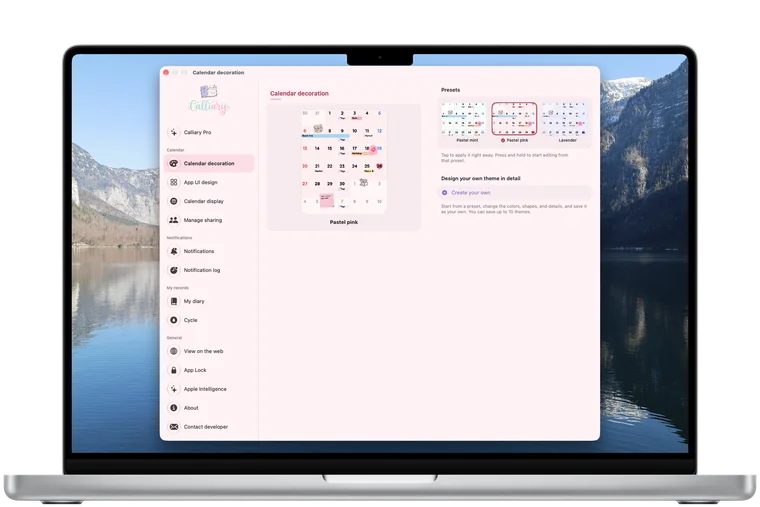This screenshot has width=760, height=507.
Task: Click the large Pastel pink calendar preview
Action: click(344, 161)
